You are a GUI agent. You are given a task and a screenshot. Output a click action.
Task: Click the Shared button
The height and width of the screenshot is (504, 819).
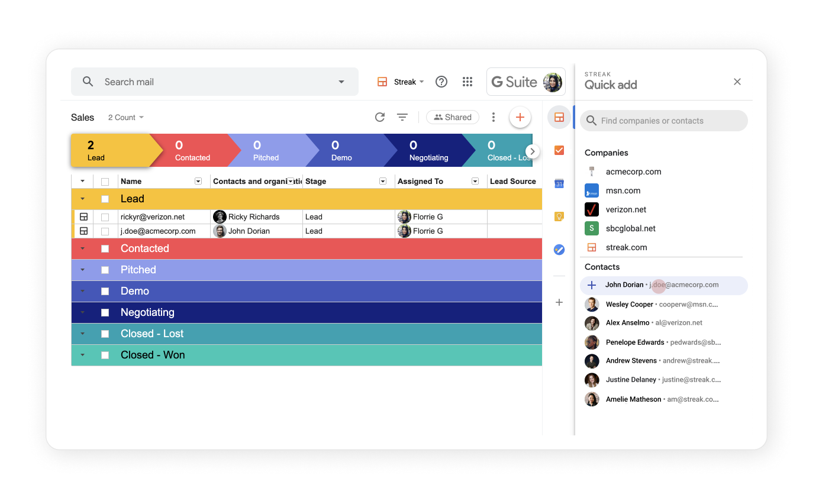[452, 117]
